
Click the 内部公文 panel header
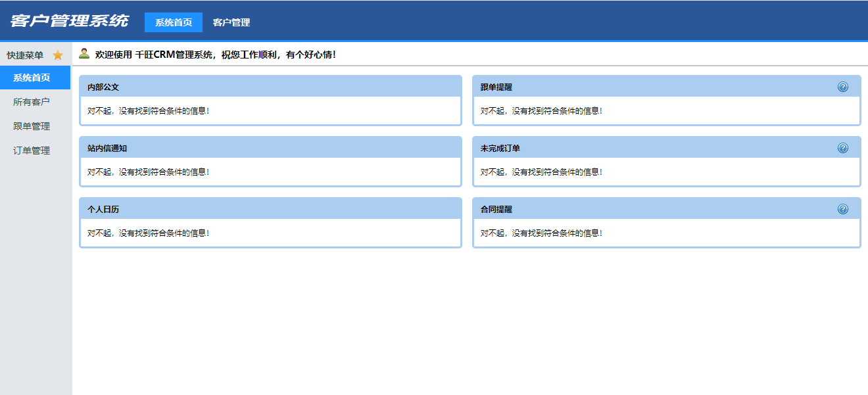tap(270, 87)
